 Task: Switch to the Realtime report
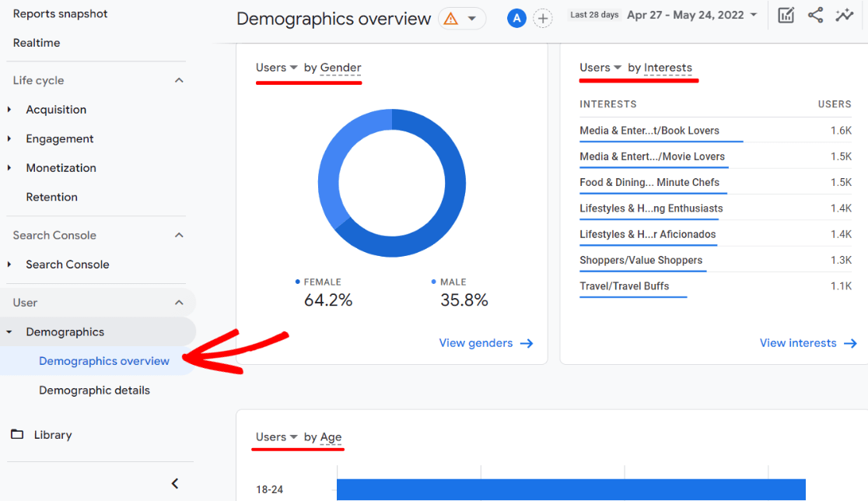coord(35,43)
